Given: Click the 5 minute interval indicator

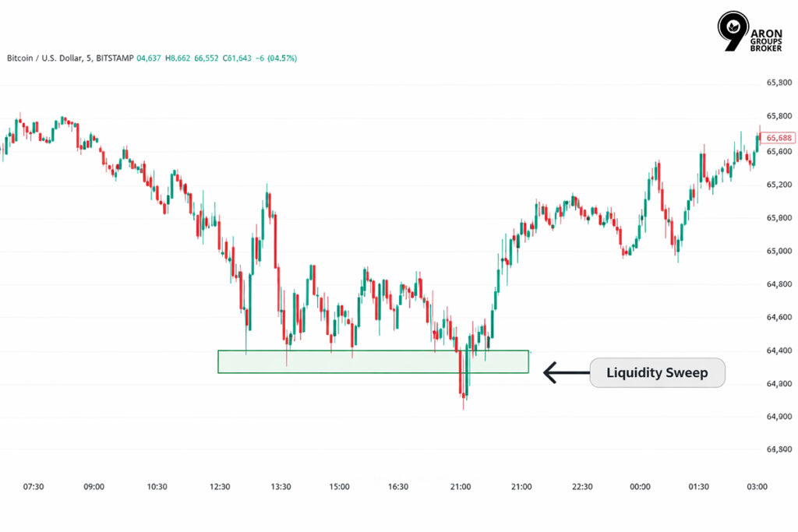Looking at the screenshot, I should 83,58.
